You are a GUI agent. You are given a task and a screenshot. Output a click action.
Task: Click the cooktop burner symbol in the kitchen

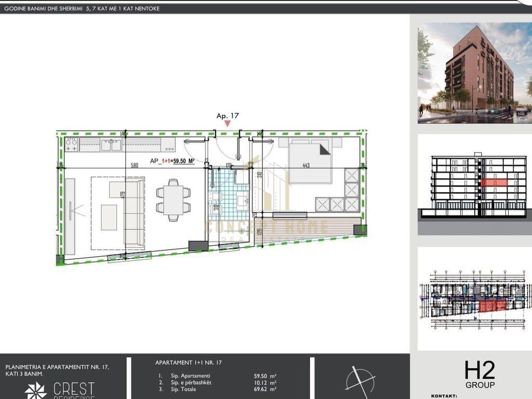pos(72,145)
